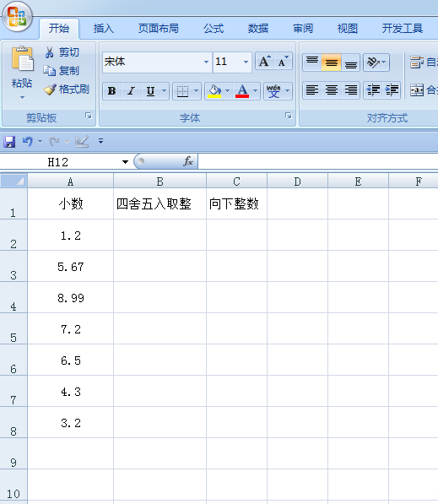Toggle underline formatting
438x504 pixels.
(x=150, y=91)
